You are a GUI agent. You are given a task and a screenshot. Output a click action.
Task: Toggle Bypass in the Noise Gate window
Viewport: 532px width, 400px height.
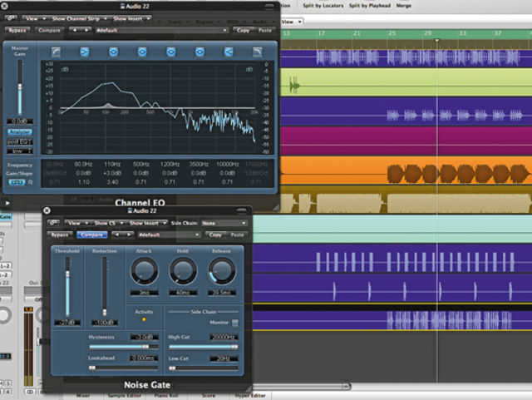tap(60, 235)
